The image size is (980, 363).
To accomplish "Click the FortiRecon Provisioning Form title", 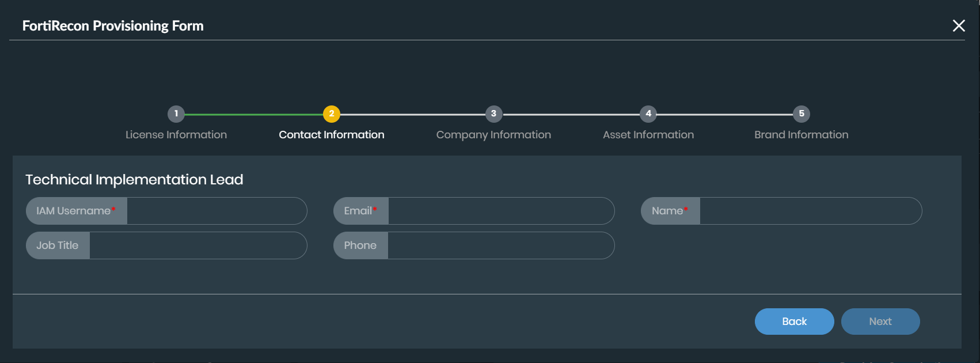I will point(113,26).
